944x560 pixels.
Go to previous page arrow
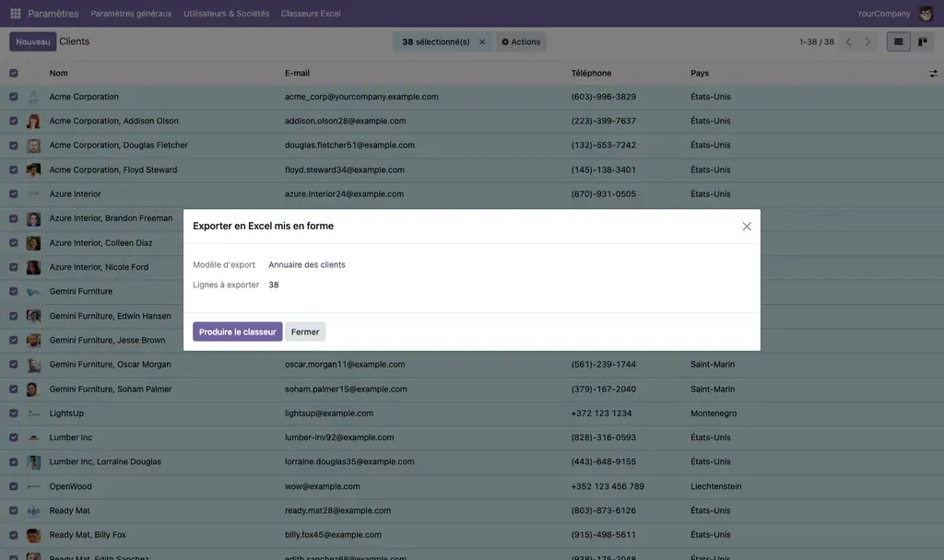point(848,42)
